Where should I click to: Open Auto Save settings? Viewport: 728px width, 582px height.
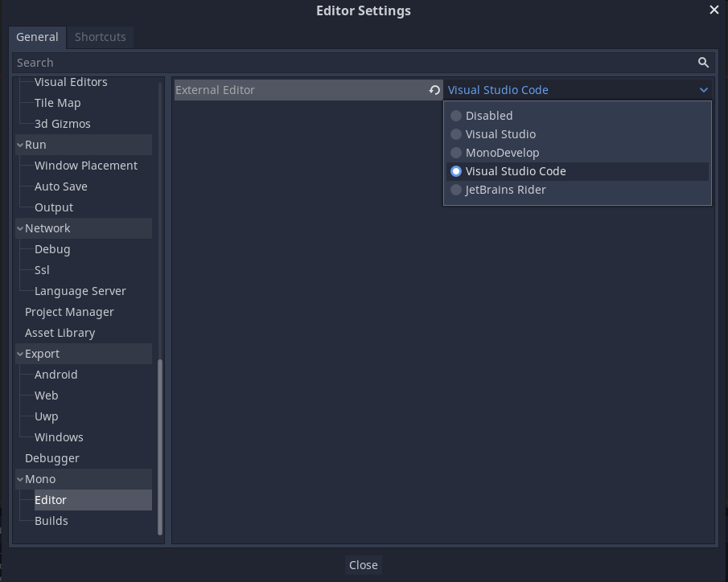coord(61,186)
